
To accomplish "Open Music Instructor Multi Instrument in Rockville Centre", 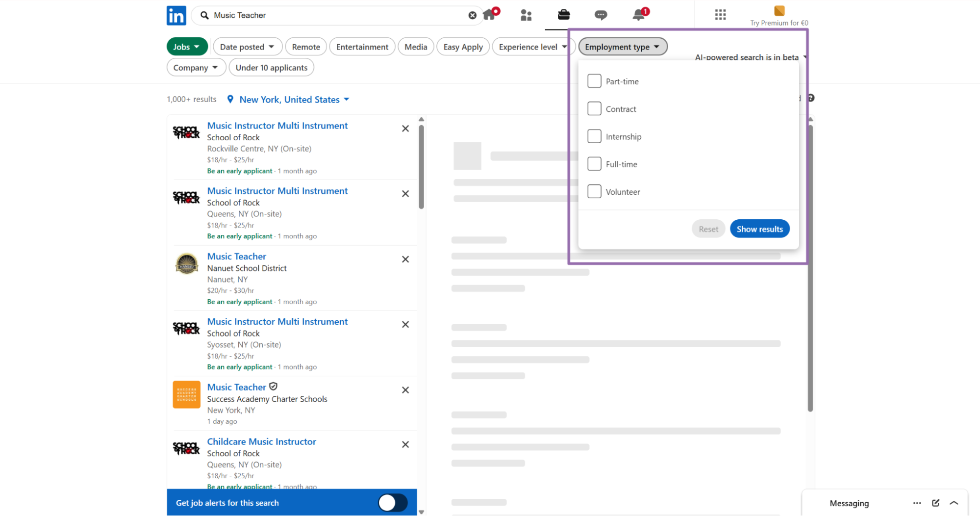I will pyautogui.click(x=277, y=126).
